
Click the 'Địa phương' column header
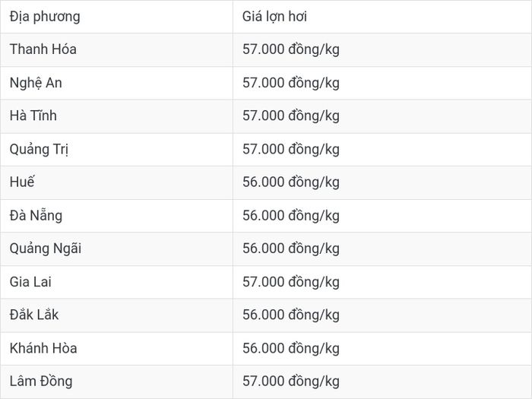(x=116, y=17)
